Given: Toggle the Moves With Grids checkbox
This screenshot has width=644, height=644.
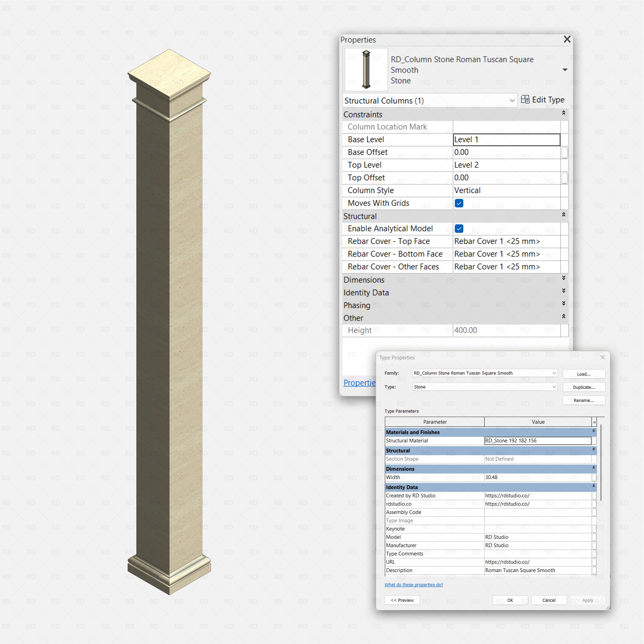Looking at the screenshot, I should click(x=459, y=203).
